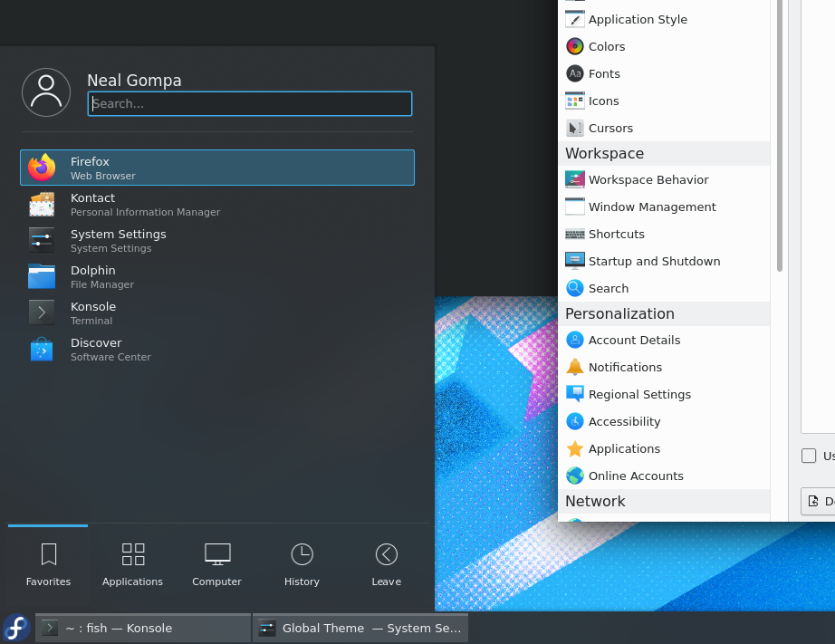This screenshot has width=835, height=644.
Task: Open the Fonts settings icon
Action: pos(575,73)
